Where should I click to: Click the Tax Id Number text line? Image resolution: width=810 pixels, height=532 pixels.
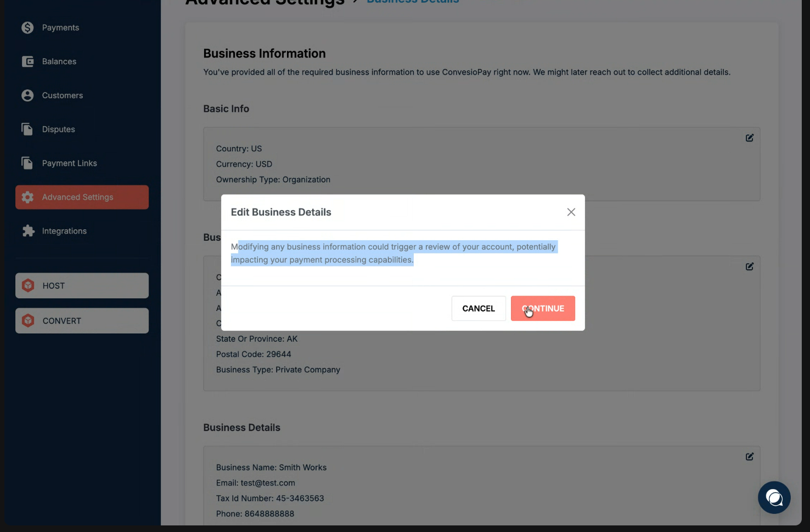269,498
